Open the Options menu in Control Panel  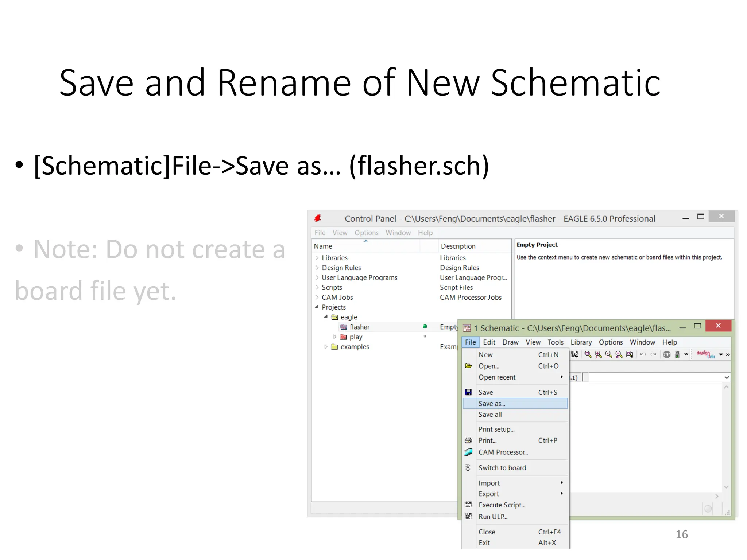(x=366, y=233)
